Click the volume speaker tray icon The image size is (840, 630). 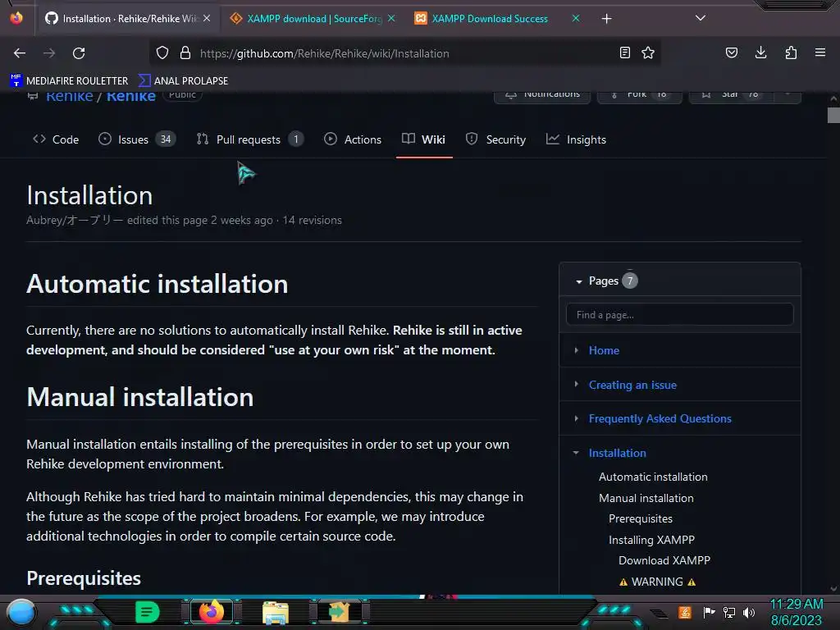pos(749,612)
